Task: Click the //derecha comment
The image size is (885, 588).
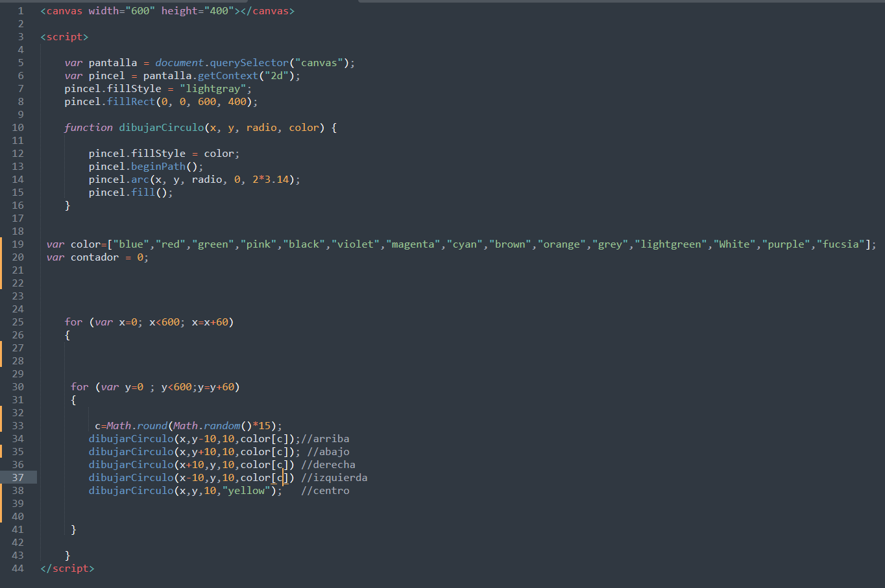Action: pos(328,465)
